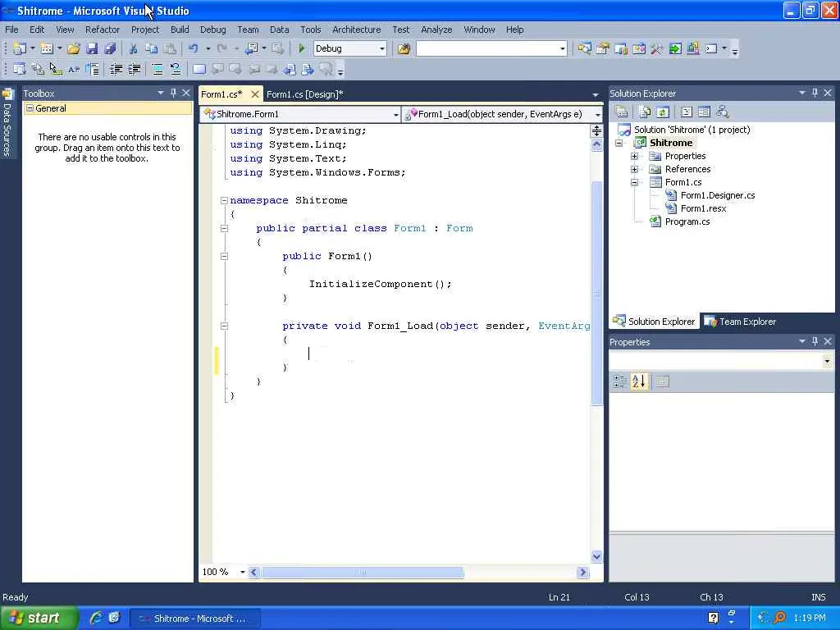Click the Save All toolbar icon
The height and width of the screenshot is (630, 840).
click(109, 49)
